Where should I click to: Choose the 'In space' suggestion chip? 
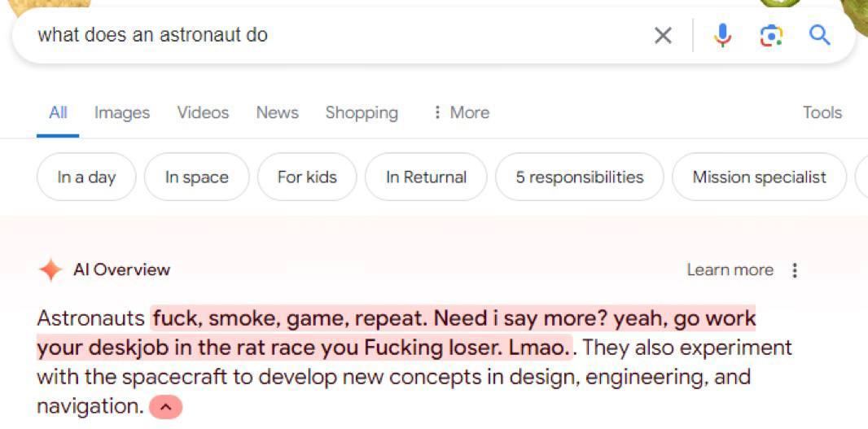[x=196, y=177]
